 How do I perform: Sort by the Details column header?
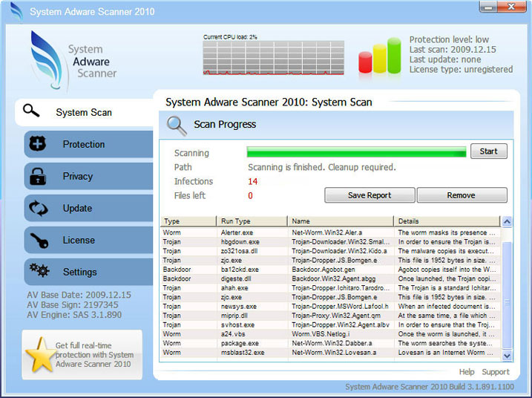pyautogui.click(x=447, y=221)
